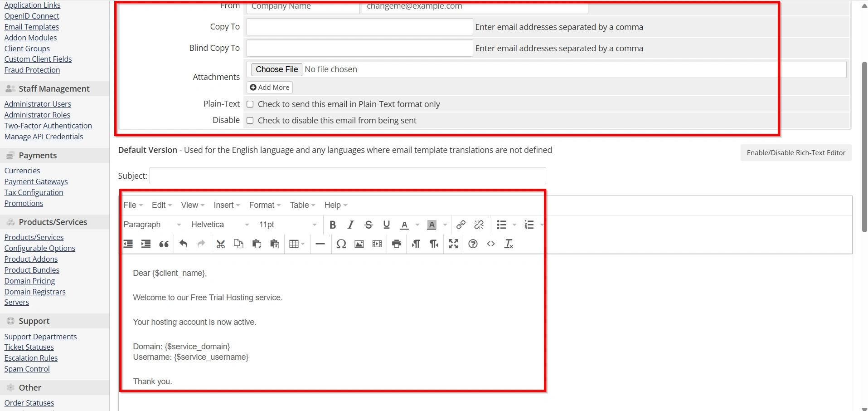Check the Plain-Text format only checkbox
This screenshot has height=411, width=868.
(x=250, y=104)
